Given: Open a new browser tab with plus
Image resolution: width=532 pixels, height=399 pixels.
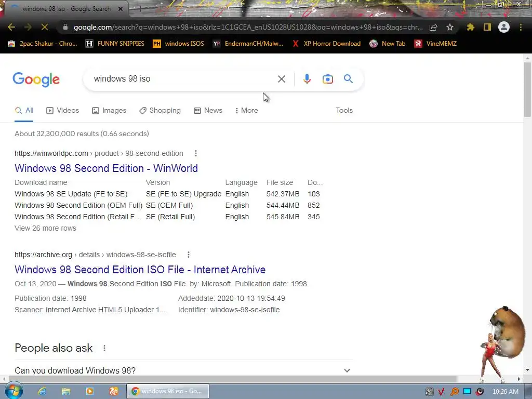Looking at the screenshot, I should tap(140, 9).
